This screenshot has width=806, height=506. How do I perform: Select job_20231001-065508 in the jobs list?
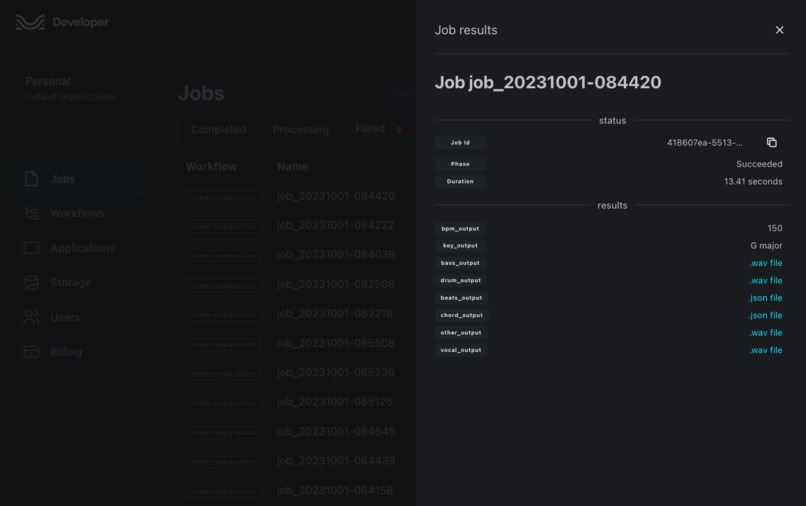coord(336,343)
